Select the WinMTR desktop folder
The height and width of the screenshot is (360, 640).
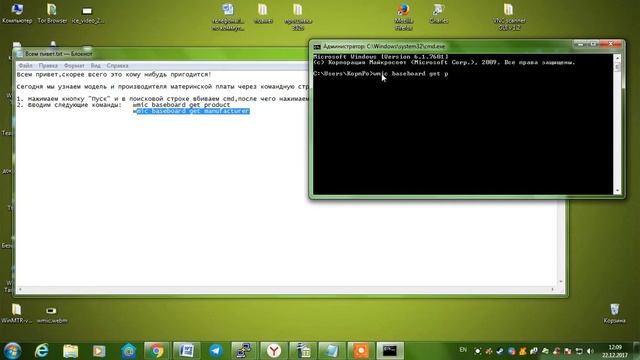pyautogui.click(x=16, y=313)
